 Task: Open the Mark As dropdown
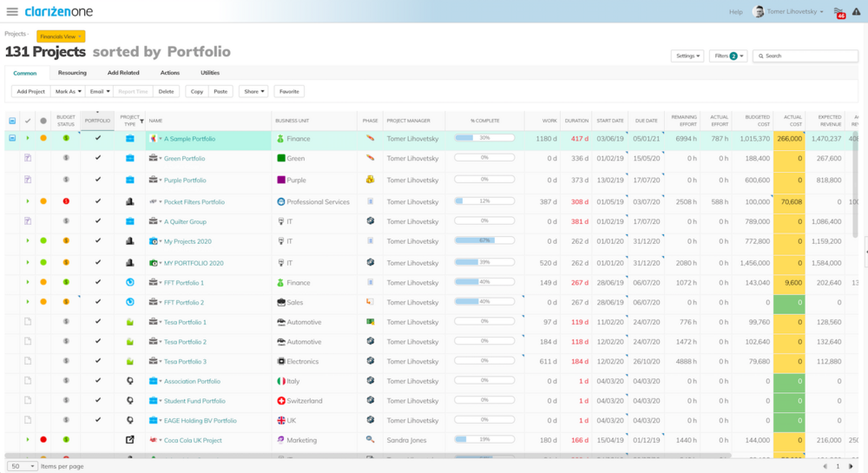tap(69, 91)
